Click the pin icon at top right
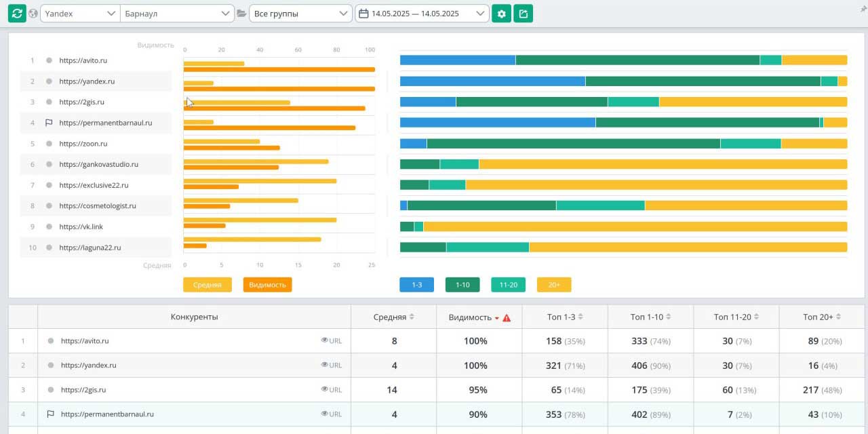 863,7
